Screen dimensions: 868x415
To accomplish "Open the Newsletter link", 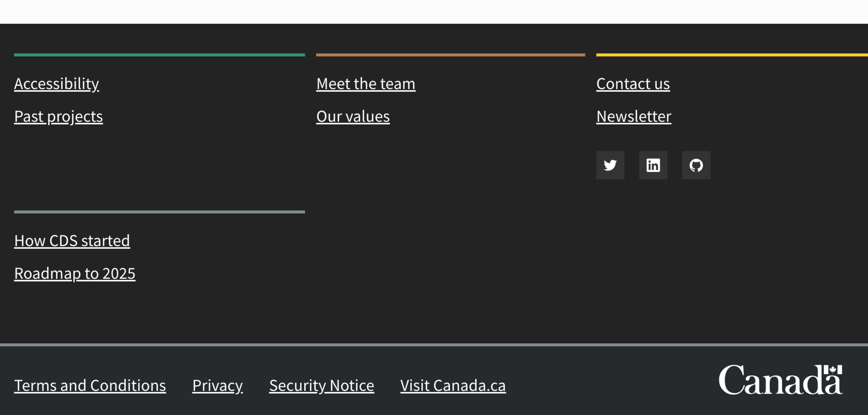I will point(634,116).
